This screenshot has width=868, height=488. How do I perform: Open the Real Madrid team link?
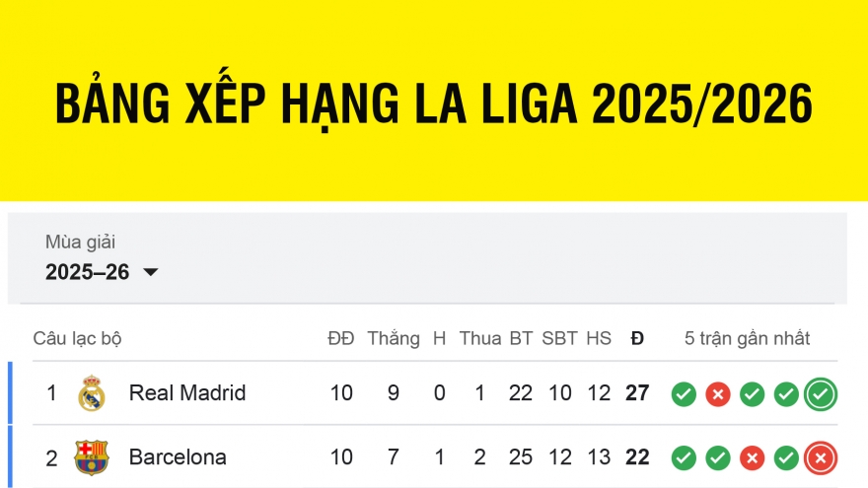click(187, 393)
